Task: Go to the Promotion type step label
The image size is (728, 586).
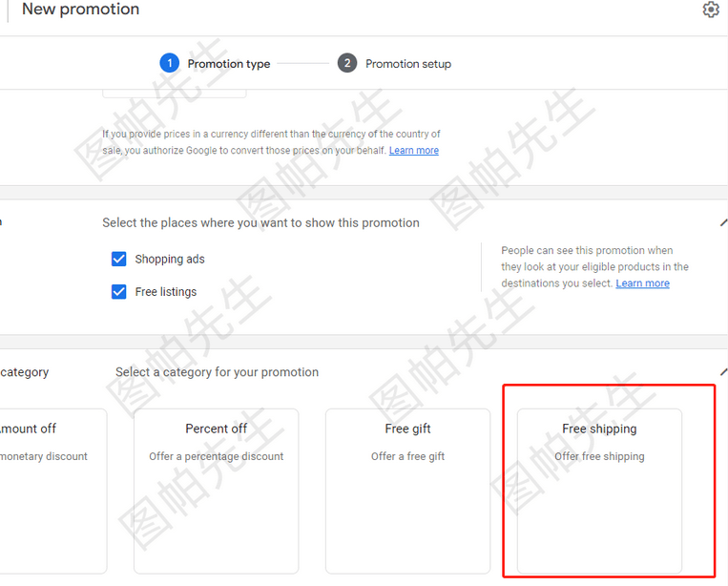Action: [x=229, y=64]
